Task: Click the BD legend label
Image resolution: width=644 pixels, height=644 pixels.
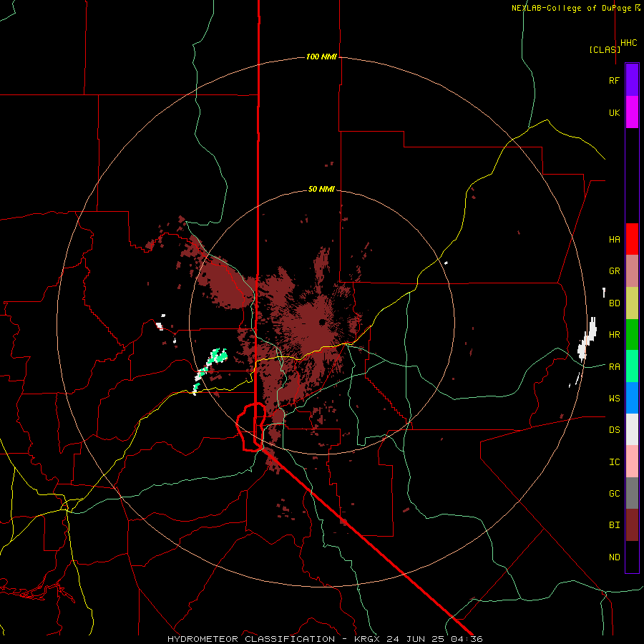Action: pos(614,303)
